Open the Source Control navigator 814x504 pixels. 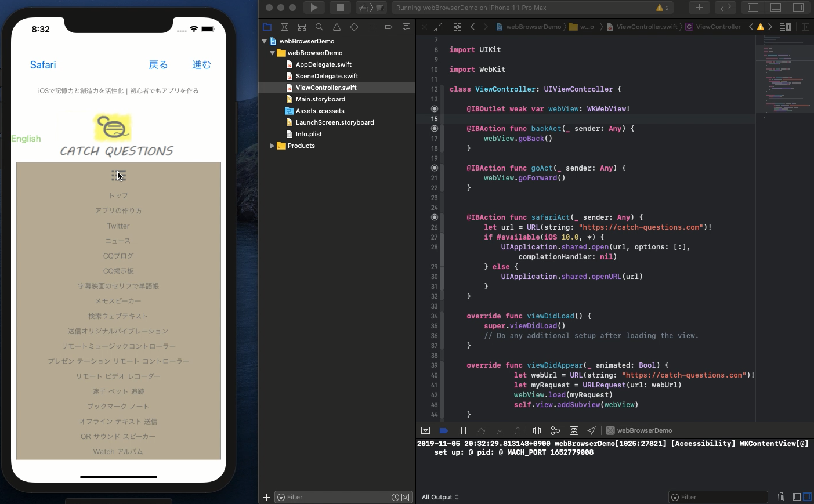click(284, 27)
